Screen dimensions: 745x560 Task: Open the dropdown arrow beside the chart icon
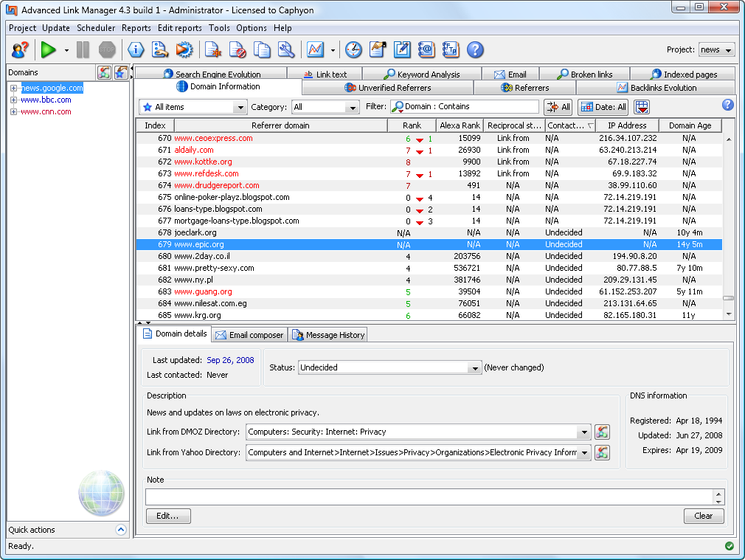click(x=333, y=50)
